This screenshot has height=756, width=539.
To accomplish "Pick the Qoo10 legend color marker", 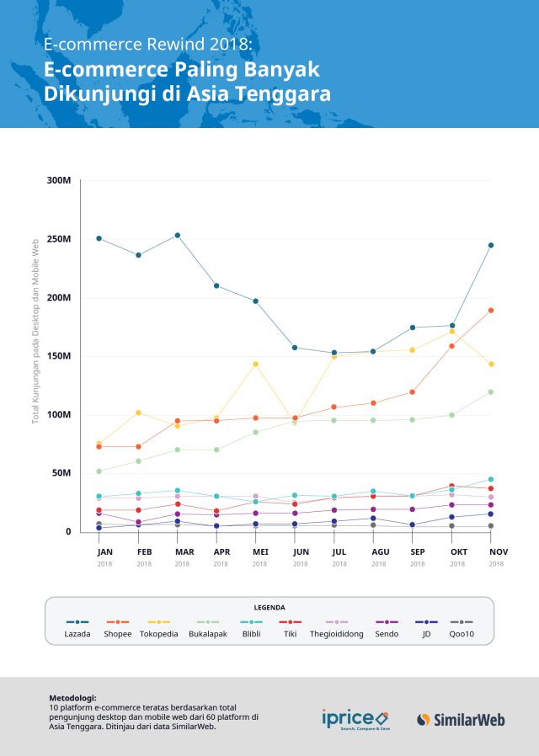I will point(462,622).
